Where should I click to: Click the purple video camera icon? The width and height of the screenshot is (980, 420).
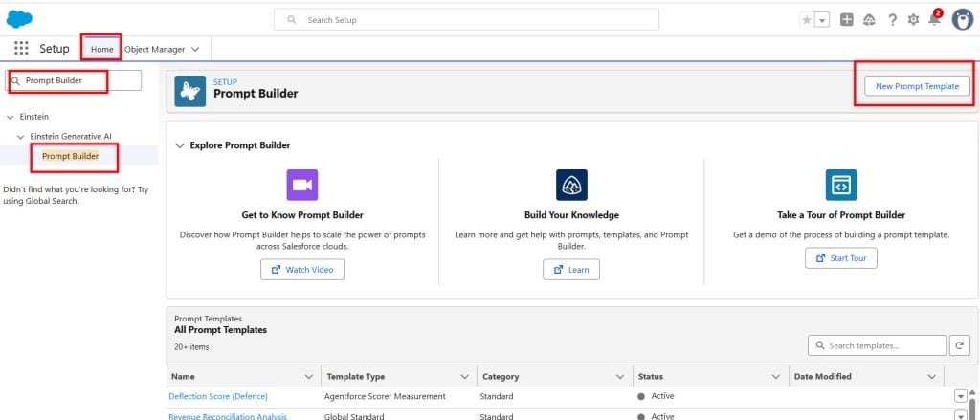(302, 185)
